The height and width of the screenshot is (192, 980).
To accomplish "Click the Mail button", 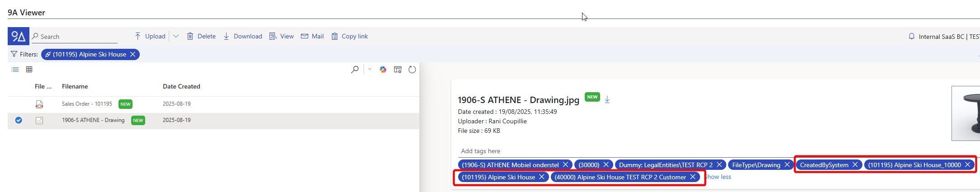I will coord(312,36).
